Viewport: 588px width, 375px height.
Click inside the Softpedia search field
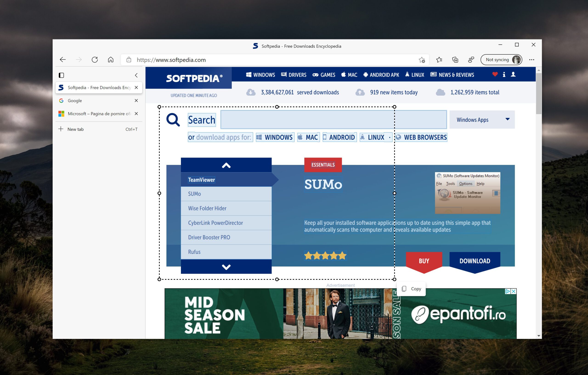(x=334, y=120)
